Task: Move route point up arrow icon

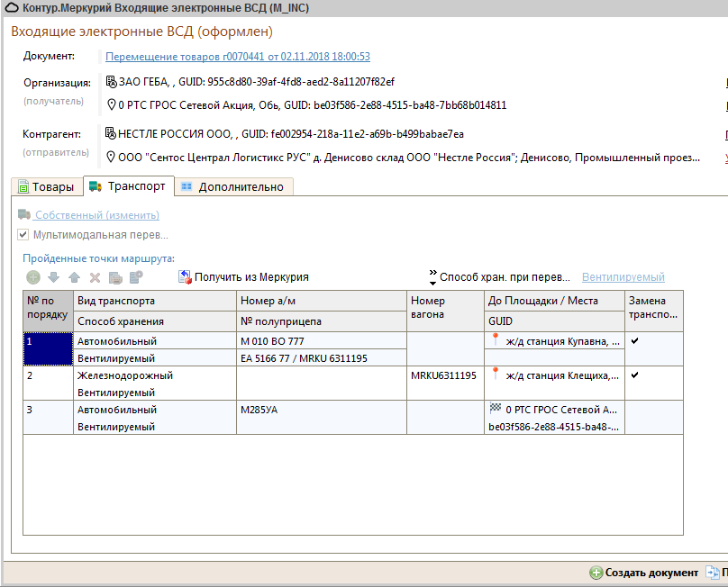Action: (x=74, y=277)
